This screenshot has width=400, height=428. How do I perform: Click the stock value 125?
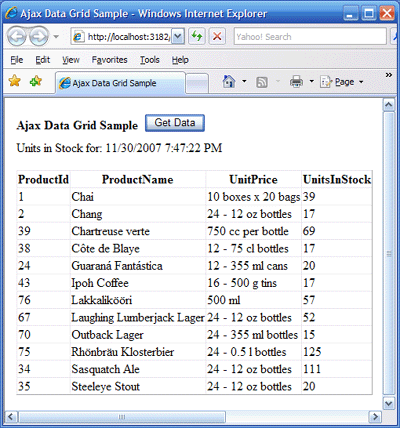[x=312, y=352]
